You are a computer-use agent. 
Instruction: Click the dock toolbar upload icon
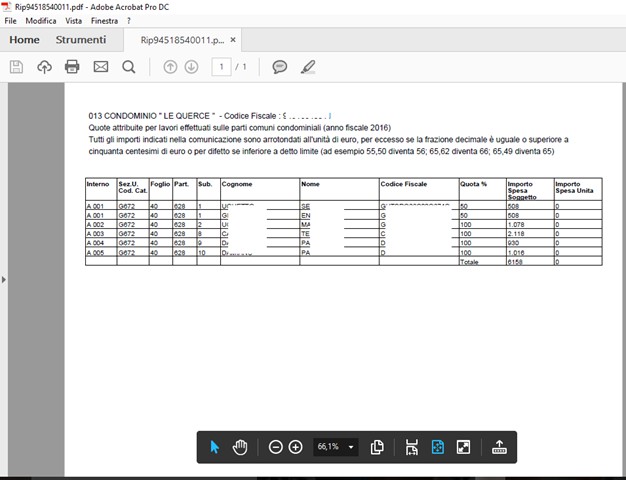click(499, 447)
